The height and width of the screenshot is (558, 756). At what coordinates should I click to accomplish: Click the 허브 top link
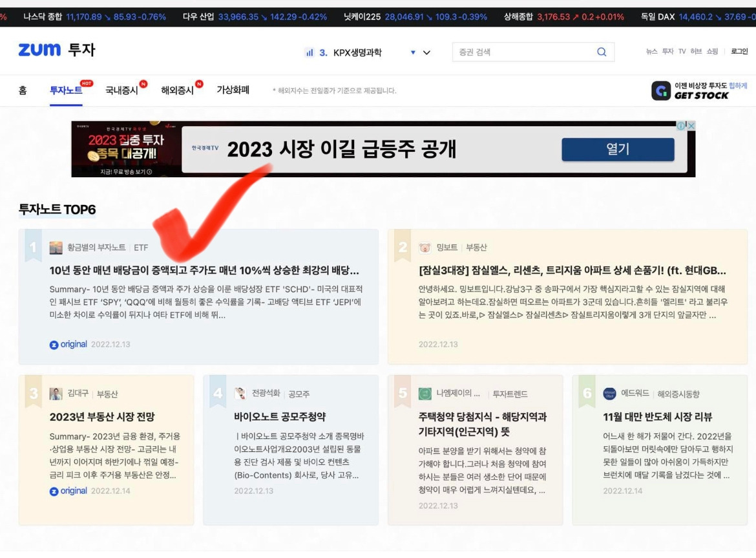(x=696, y=51)
